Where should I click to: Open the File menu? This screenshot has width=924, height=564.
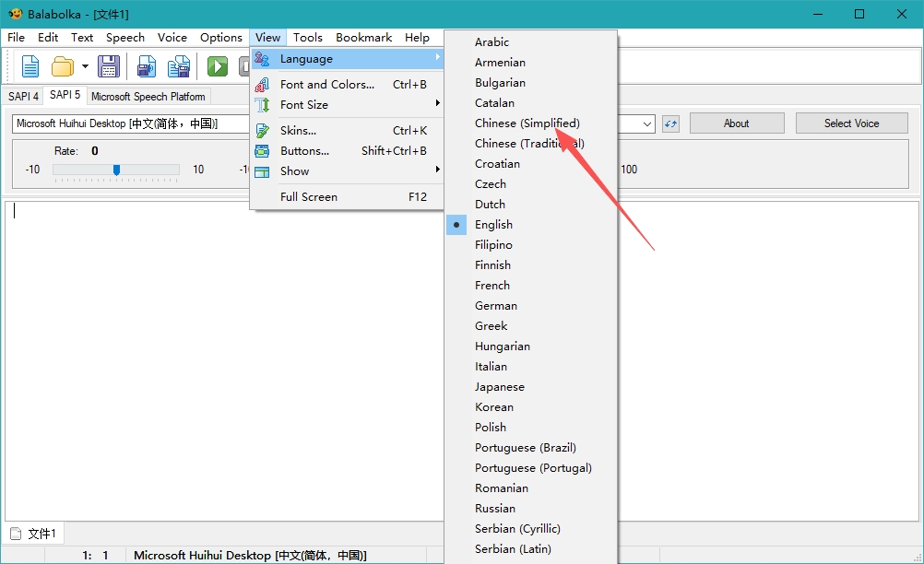(16, 37)
